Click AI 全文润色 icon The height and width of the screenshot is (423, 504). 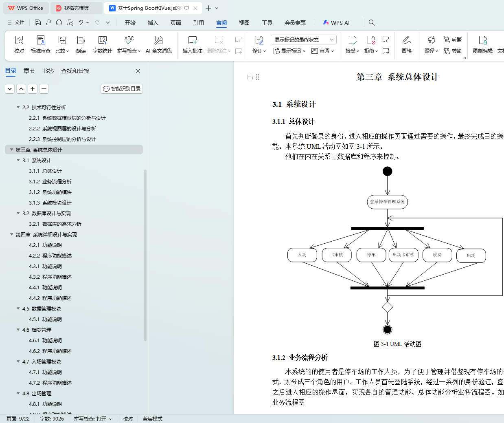(158, 40)
